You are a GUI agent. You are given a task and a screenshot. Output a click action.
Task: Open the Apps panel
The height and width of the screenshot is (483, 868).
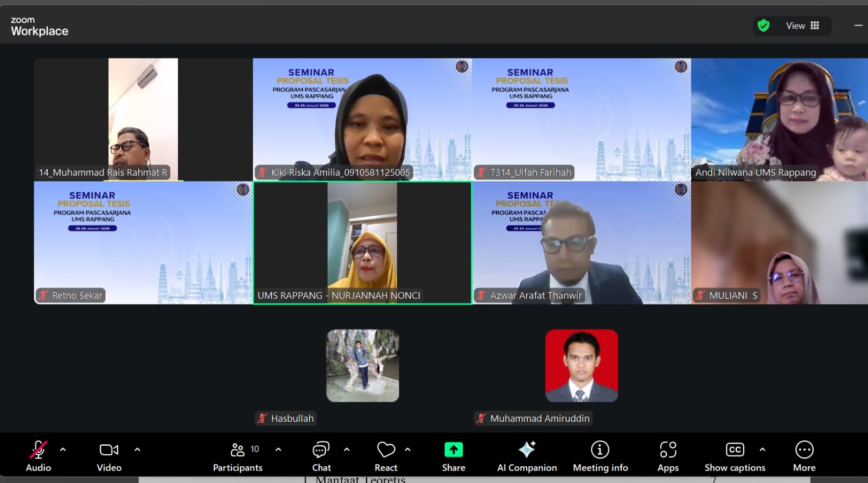coord(668,457)
